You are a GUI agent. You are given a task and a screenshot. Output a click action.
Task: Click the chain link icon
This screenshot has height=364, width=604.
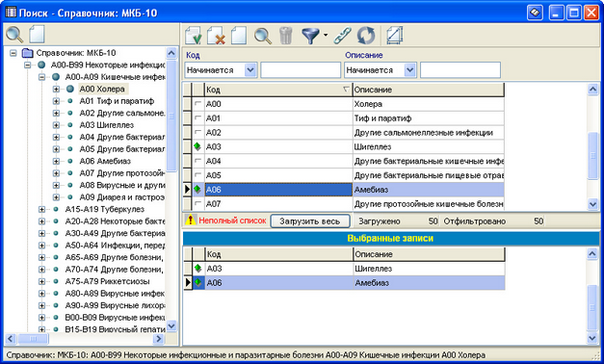pos(342,36)
